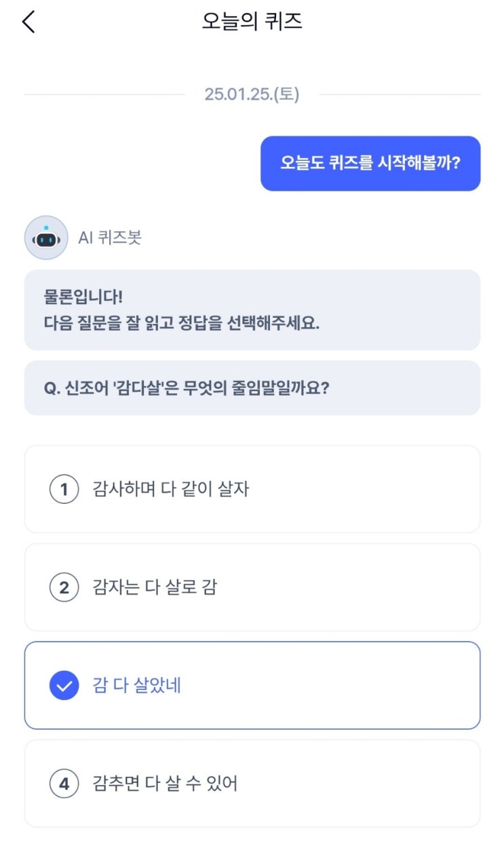Image resolution: width=504 pixels, height=844 pixels.
Task: Click the number 2 circle icon
Action: 64,587
